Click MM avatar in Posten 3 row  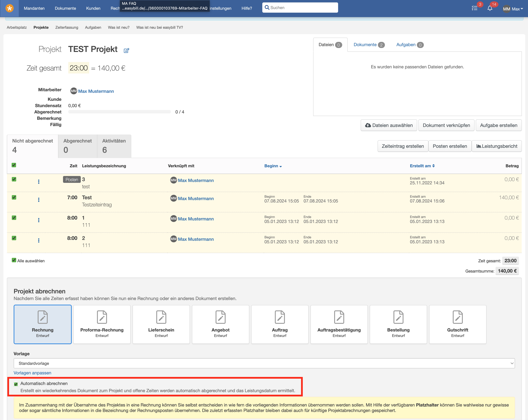click(173, 180)
